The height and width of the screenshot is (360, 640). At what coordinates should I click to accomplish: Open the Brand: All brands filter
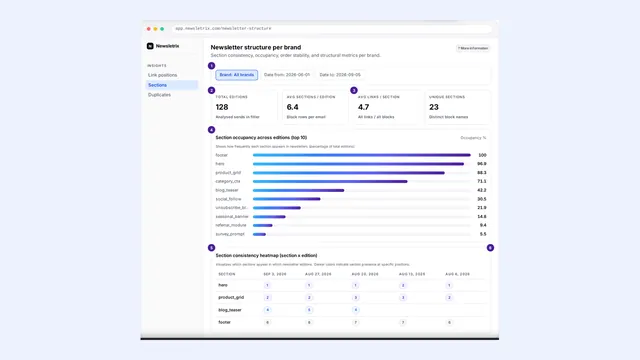point(237,75)
